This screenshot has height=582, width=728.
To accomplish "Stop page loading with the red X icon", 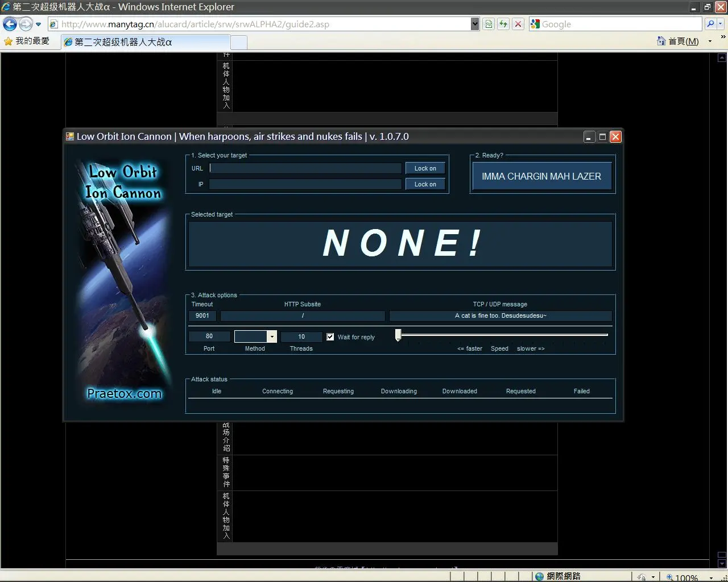I will click(518, 24).
